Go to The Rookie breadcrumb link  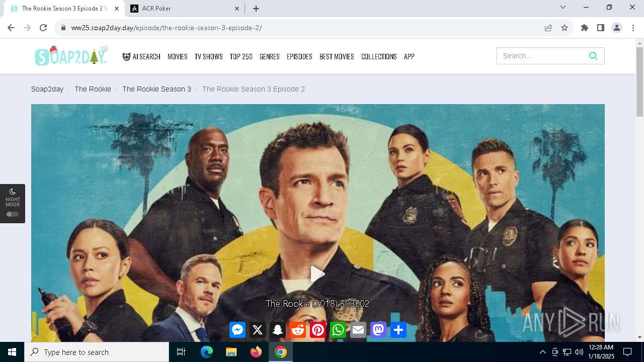click(x=93, y=89)
